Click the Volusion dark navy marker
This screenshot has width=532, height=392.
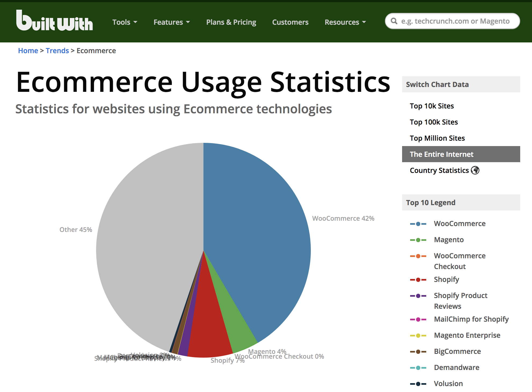pos(418,384)
